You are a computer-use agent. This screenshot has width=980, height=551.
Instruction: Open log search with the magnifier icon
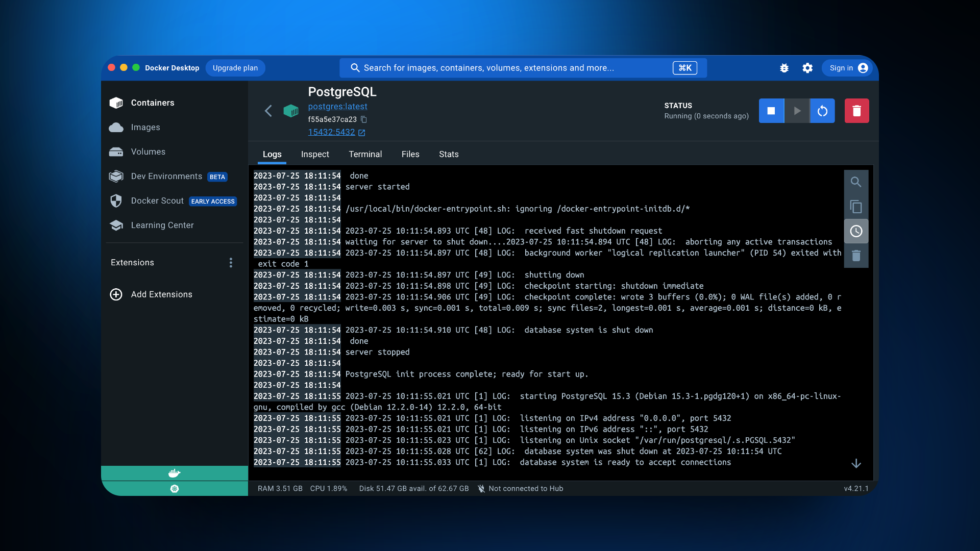856,182
